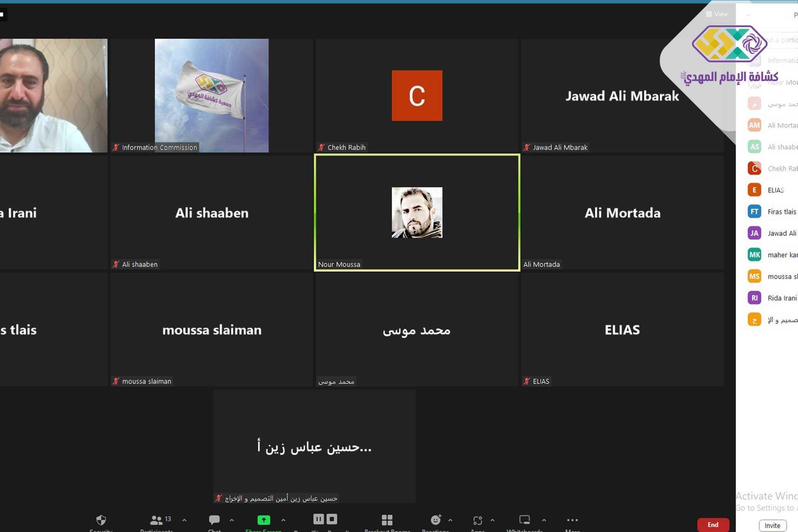Open the Apps icon
Image resolution: width=798 pixels, height=532 pixels.
tap(478, 520)
